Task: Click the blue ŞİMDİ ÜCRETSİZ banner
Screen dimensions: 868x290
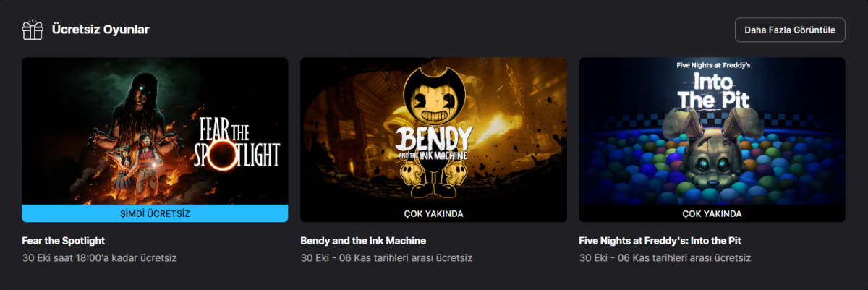Action: 155,213
